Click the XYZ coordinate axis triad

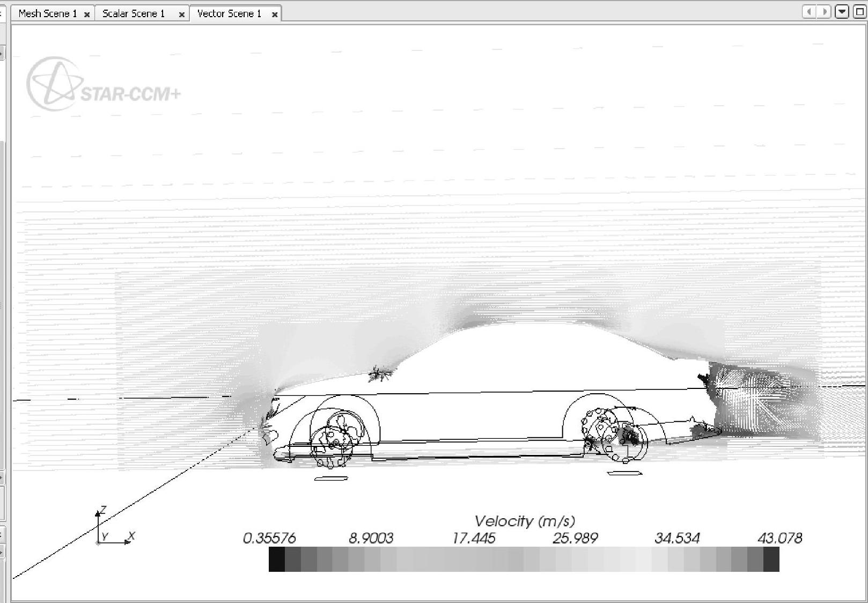[x=114, y=526]
